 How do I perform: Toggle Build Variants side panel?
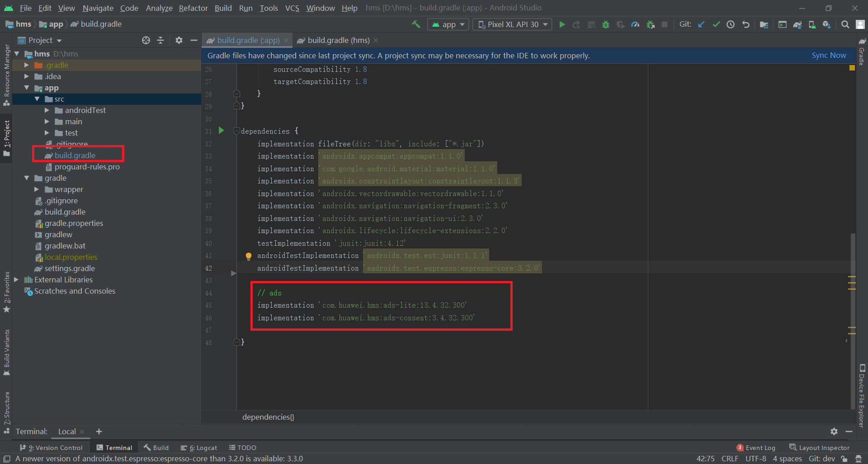click(x=6, y=353)
